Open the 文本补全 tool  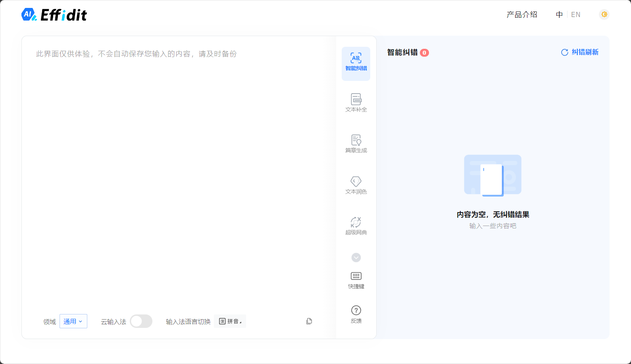pos(356,103)
